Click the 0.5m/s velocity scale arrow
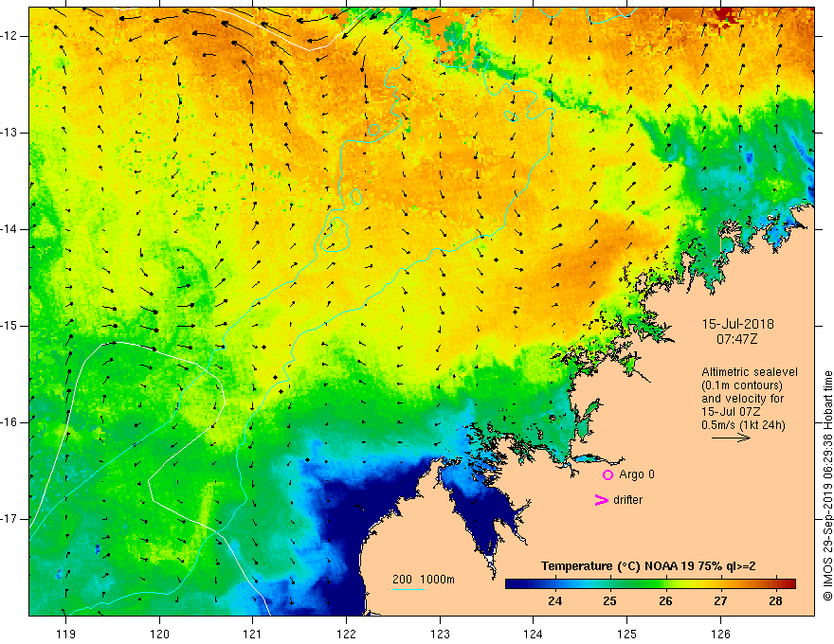Viewport: 834px width, 644px height. pyautogui.click(x=731, y=438)
